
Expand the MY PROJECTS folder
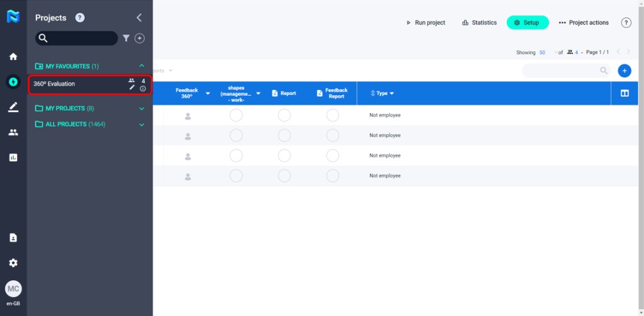click(142, 108)
